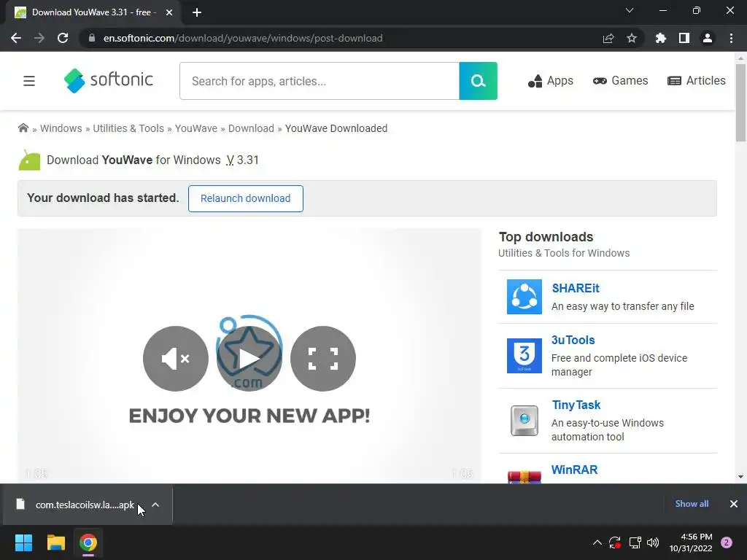Viewport: 747px width, 560px height.
Task: Click Show all downloads
Action: (x=692, y=504)
